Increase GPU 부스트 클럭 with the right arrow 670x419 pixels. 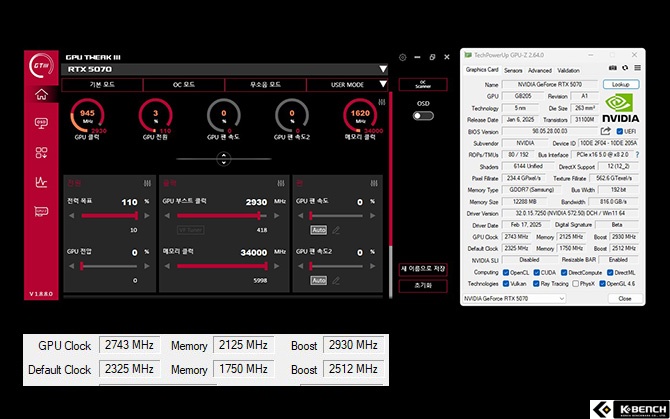pos(276,216)
